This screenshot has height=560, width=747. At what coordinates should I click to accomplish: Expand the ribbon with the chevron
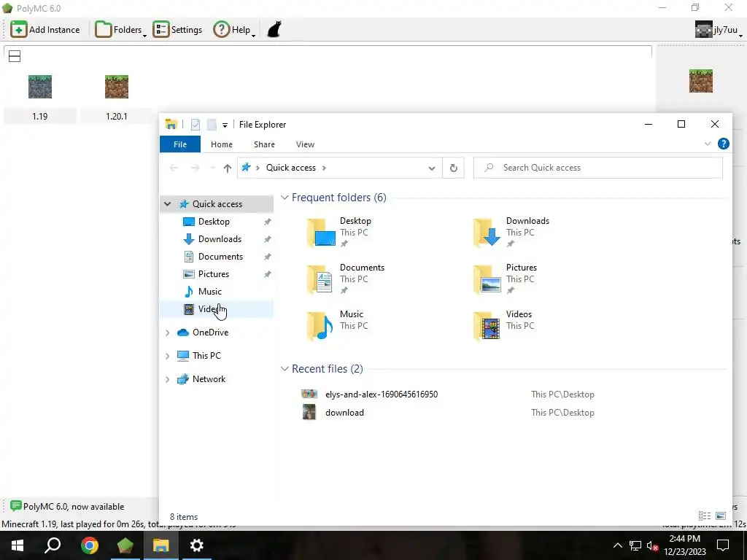click(x=708, y=144)
